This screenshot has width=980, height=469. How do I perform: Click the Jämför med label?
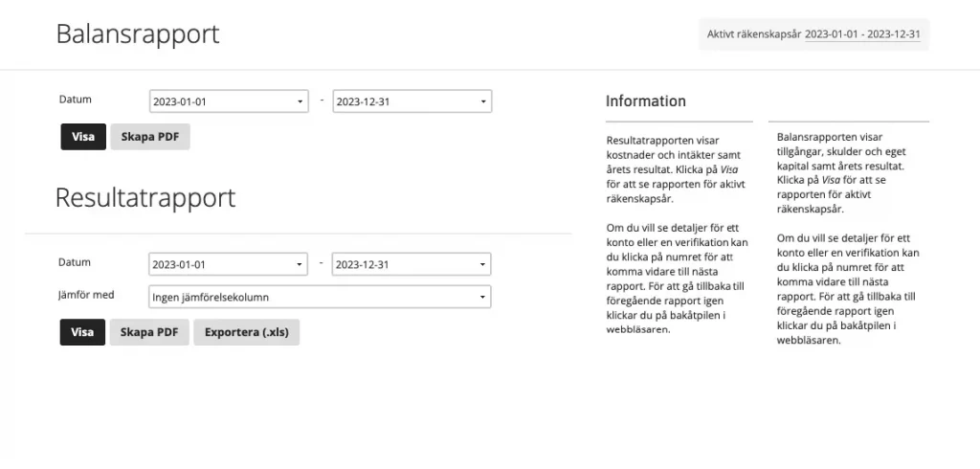[x=86, y=295]
